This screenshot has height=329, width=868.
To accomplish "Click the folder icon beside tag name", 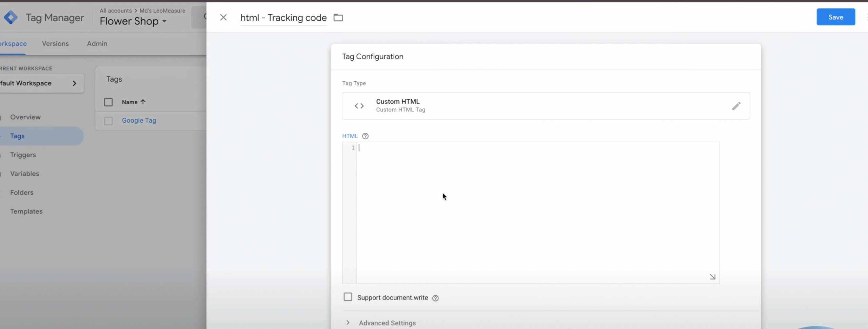I will click(x=338, y=18).
